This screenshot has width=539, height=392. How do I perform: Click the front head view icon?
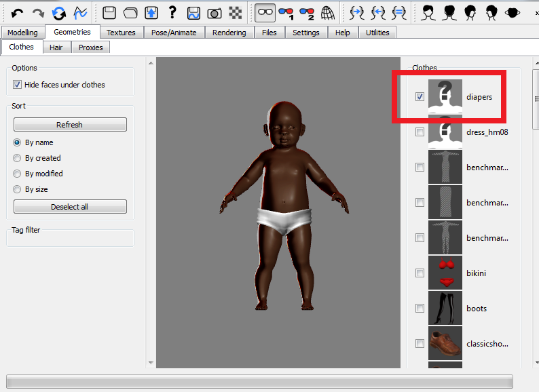pos(428,13)
